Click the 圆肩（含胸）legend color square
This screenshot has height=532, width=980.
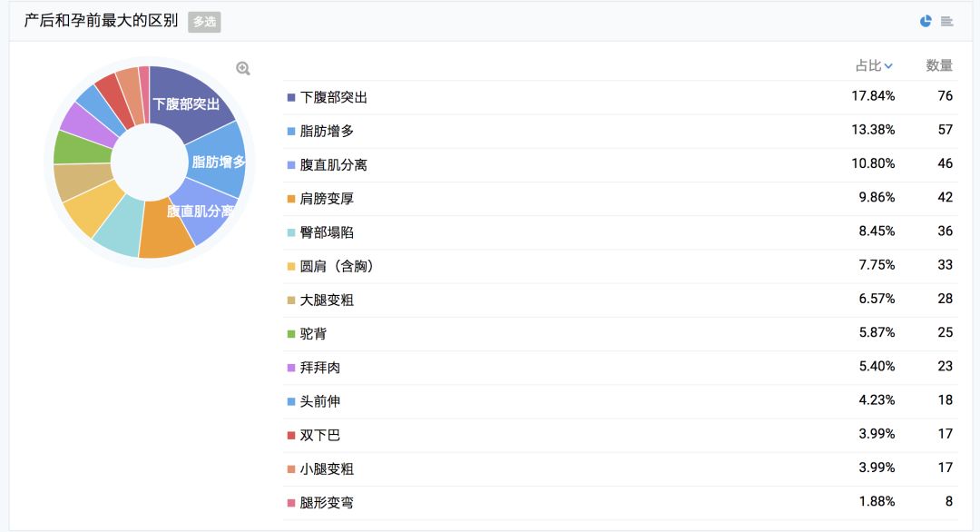pyautogui.click(x=290, y=266)
